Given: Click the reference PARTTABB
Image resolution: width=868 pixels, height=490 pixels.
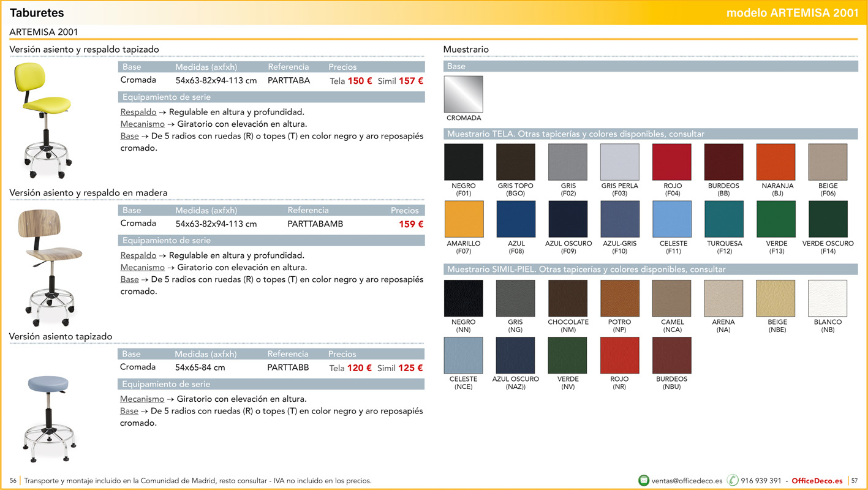Looking at the screenshot, I should pos(288,367).
